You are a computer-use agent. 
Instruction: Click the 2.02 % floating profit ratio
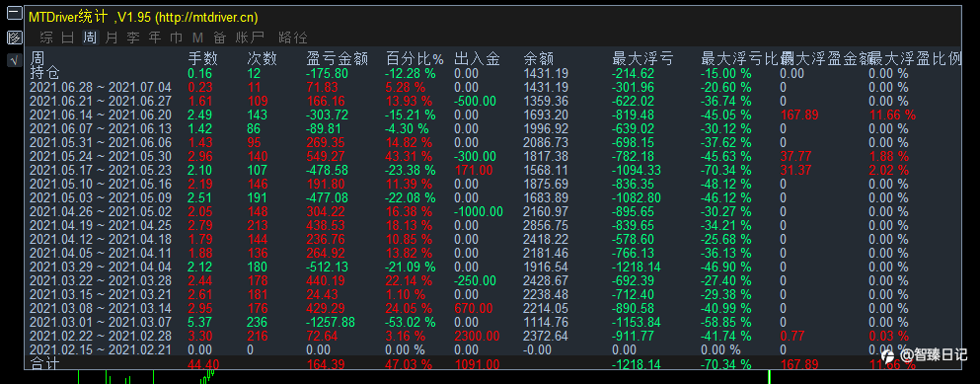coord(888,170)
